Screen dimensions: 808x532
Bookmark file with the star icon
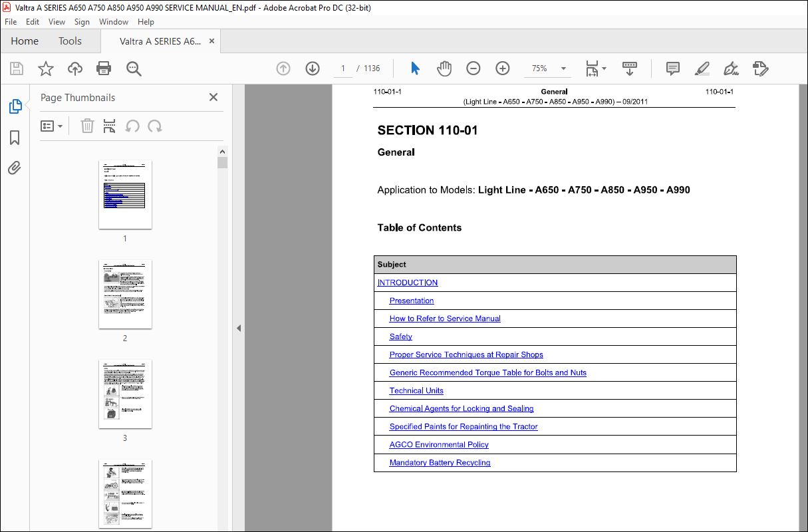point(46,68)
